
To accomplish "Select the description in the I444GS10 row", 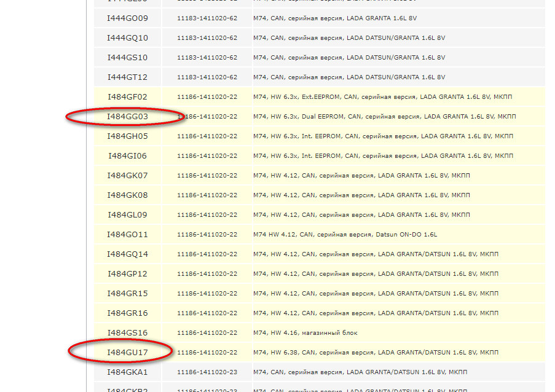I will point(349,58).
